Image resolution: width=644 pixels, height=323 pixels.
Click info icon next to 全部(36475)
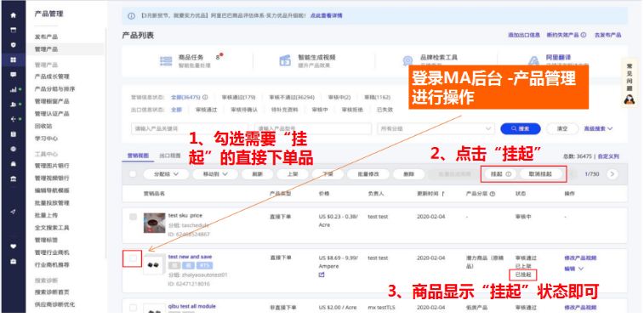point(205,97)
